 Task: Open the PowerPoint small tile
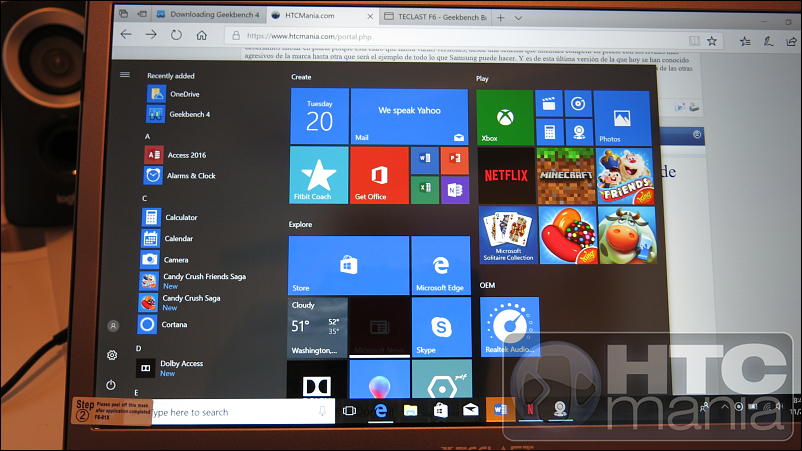(x=455, y=161)
